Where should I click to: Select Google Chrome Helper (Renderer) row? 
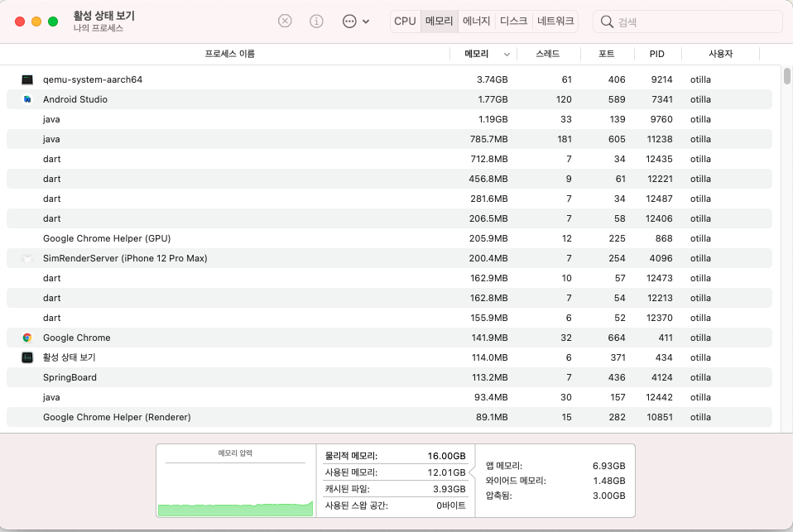coord(389,417)
